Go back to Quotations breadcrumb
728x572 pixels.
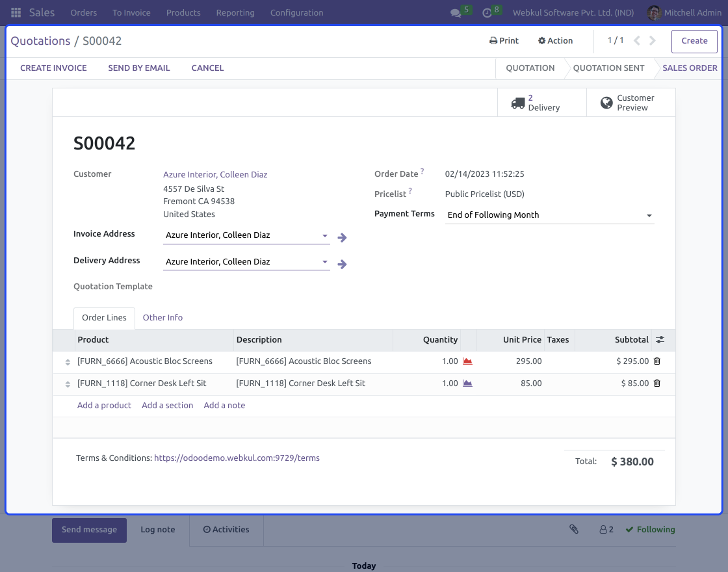click(x=40, y=41)
